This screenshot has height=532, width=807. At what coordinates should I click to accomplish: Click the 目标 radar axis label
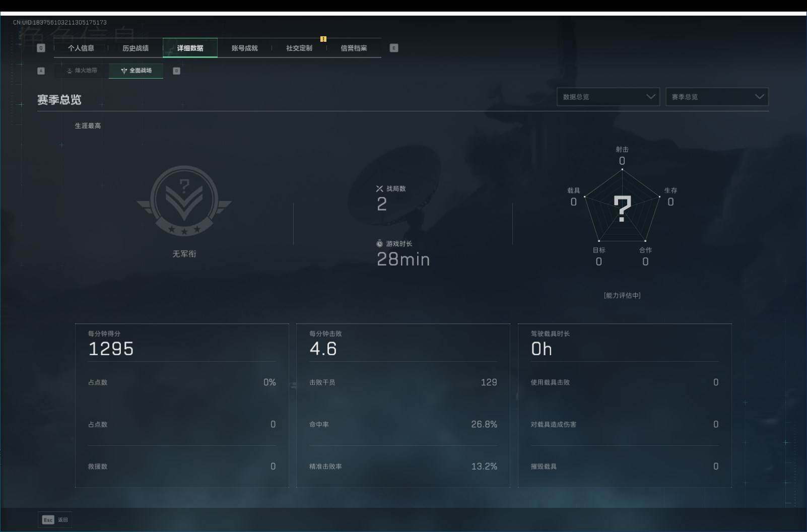(599, 250)
